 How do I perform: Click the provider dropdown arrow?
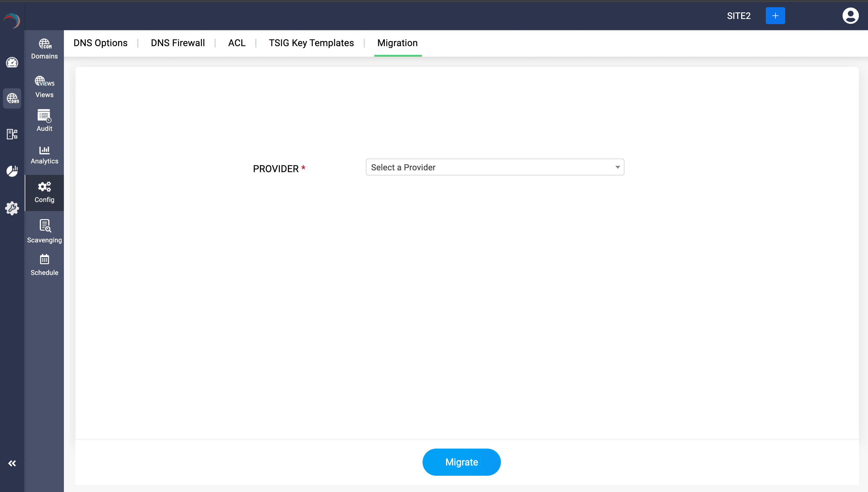click(x=617, y=167)
